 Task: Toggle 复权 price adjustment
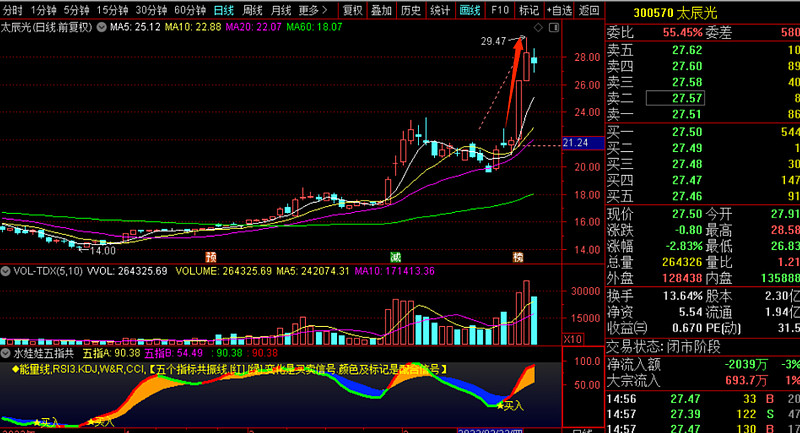[353, 10]
